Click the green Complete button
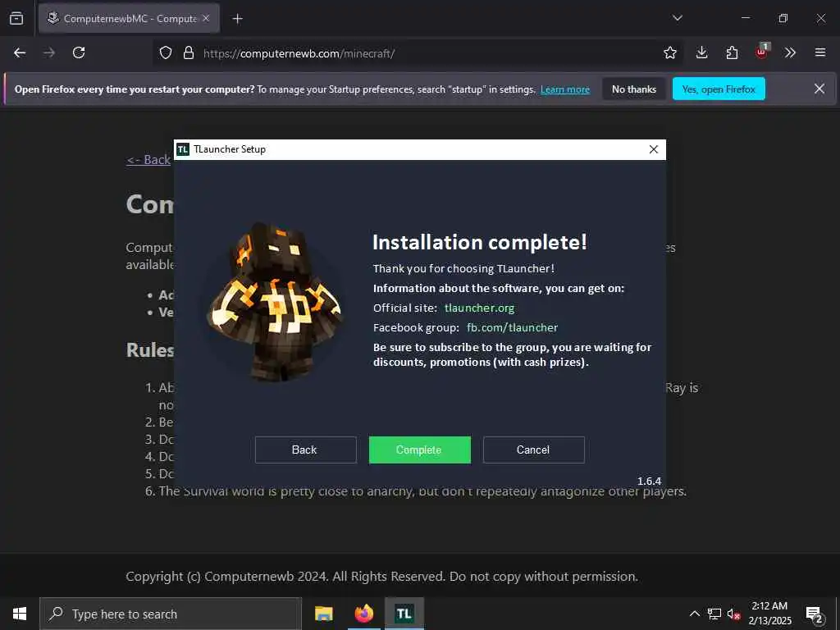Screen dimensions: 840x630 pos(419,450)
